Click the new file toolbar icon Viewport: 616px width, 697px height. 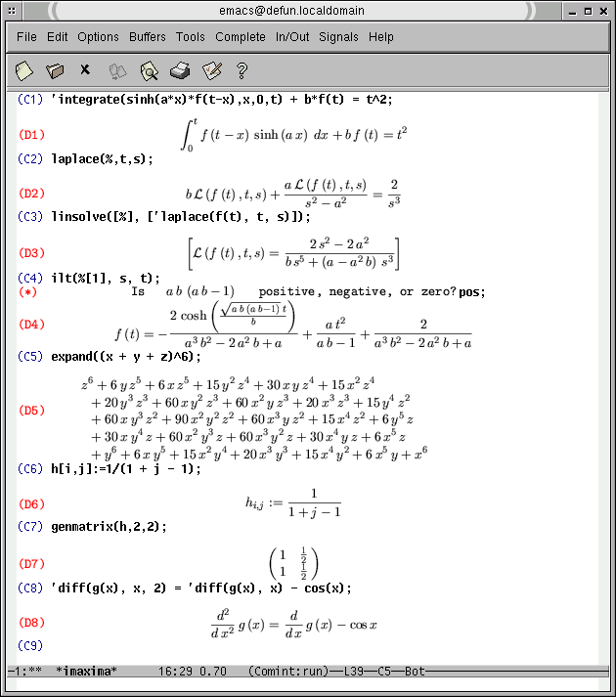pos(24,70)
